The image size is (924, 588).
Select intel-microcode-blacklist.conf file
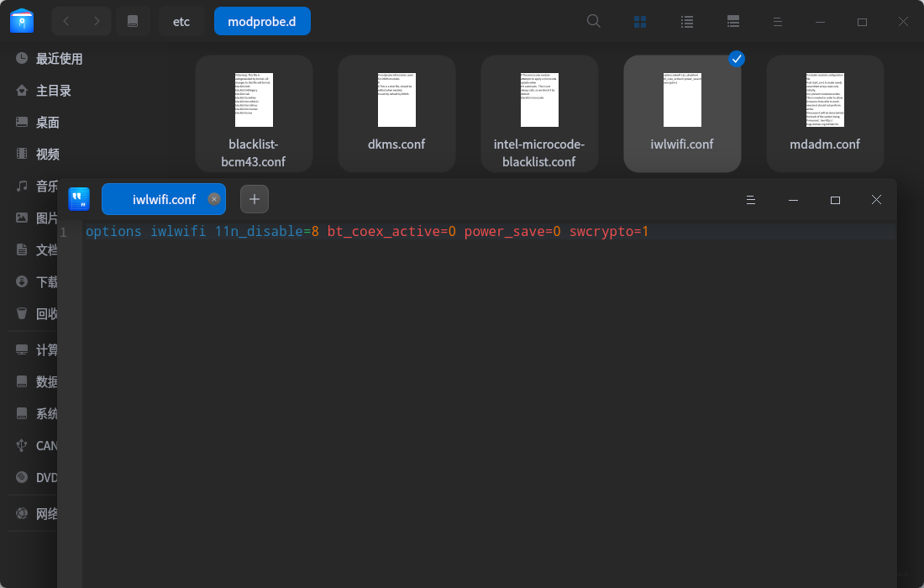click(539, 114)
